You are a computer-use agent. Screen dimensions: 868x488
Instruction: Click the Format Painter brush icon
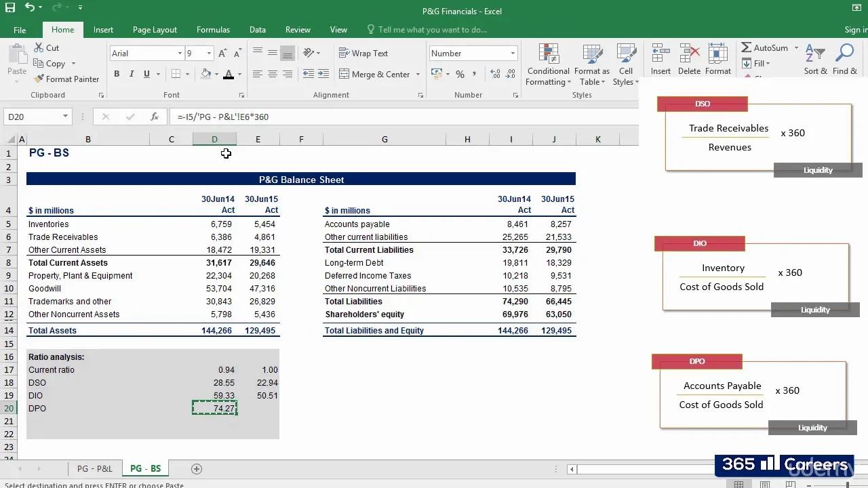point(39,79)
